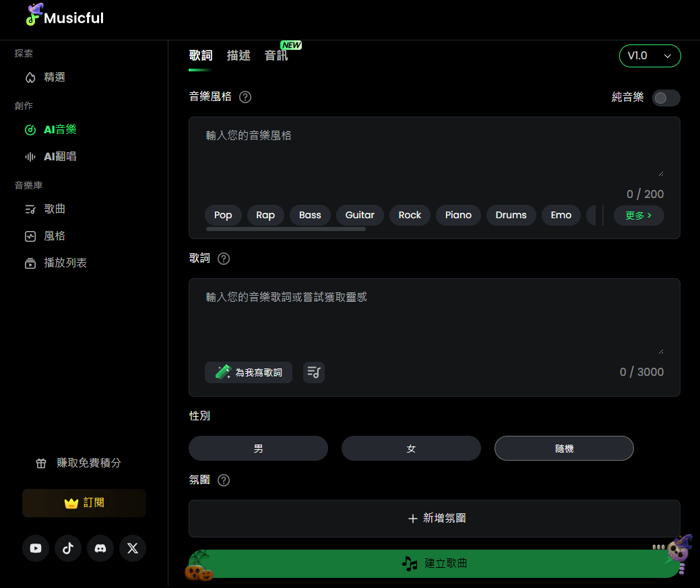Switch to the 描述 tab

238,56
